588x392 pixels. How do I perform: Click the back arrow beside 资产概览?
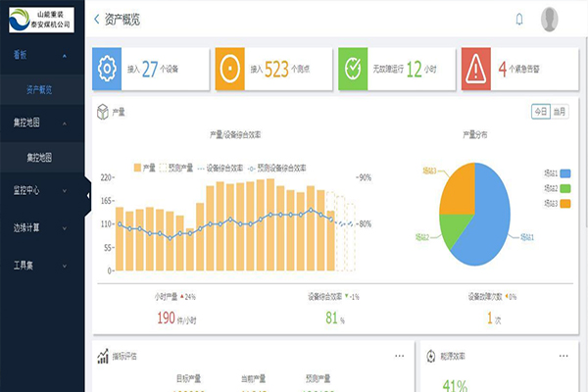coord(96,19)
